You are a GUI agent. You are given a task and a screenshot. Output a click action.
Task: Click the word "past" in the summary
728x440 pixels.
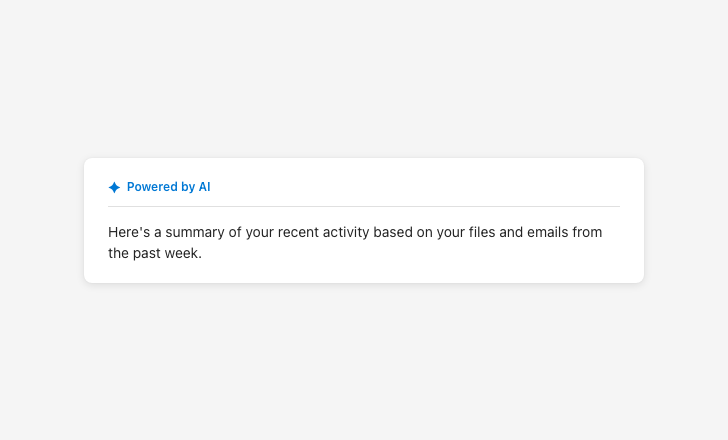point(147,254)
